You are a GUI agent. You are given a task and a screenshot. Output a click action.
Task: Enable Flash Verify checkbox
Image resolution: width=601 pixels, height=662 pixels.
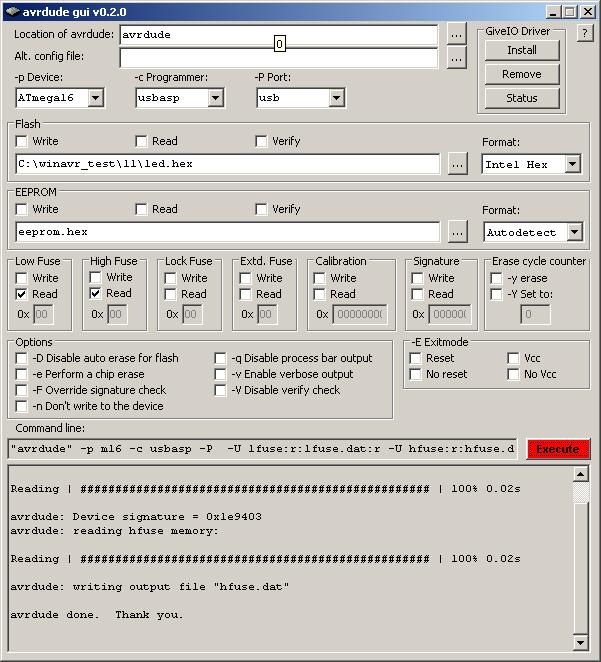pyautogui.click(x=261, y=141)
